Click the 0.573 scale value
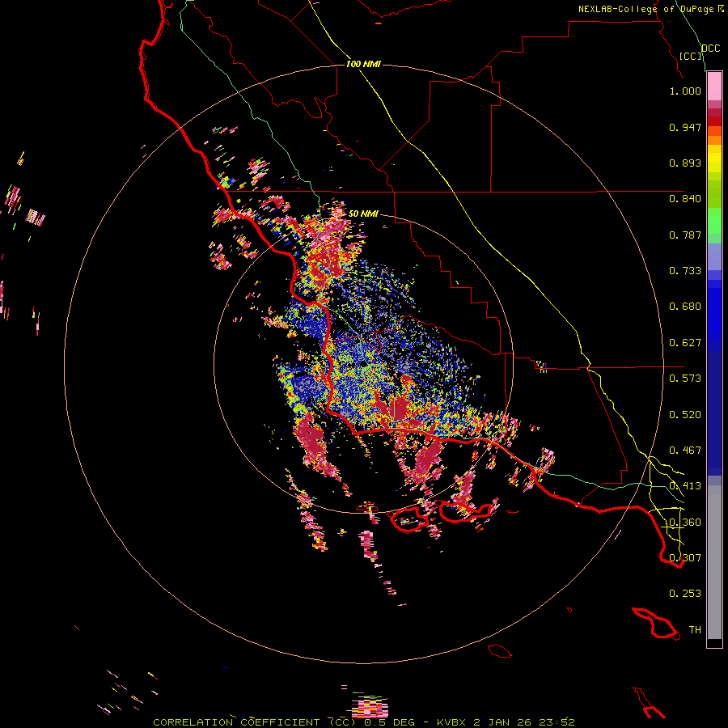The image size is (728, 728). [685, 379]
